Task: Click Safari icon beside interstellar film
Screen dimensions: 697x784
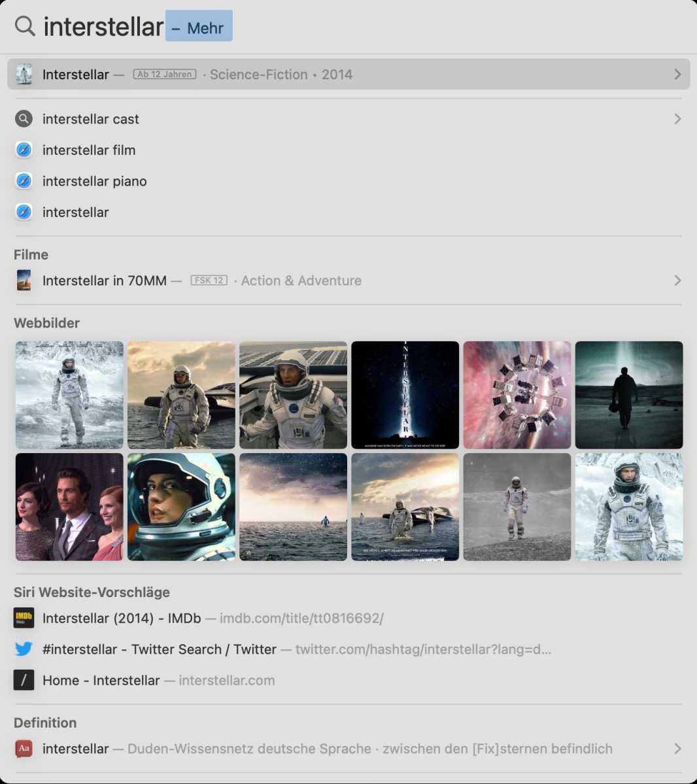Action: pyautogui.click(x=24, y=150)
